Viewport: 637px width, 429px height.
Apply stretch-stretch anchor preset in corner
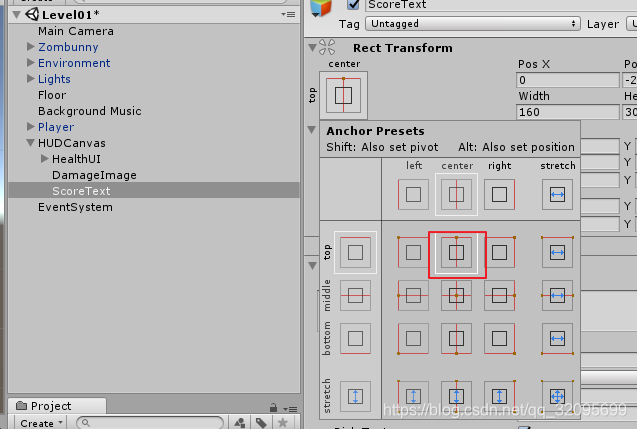click(558, 396)
